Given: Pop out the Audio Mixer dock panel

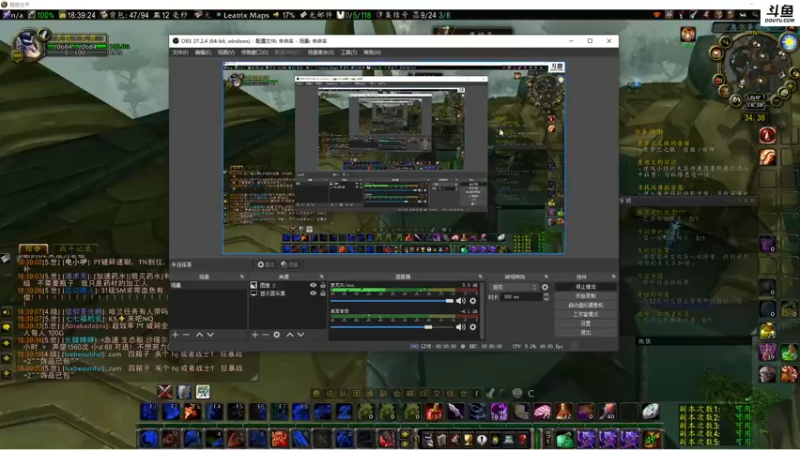Looking at the screenshot, I should 480,277.
